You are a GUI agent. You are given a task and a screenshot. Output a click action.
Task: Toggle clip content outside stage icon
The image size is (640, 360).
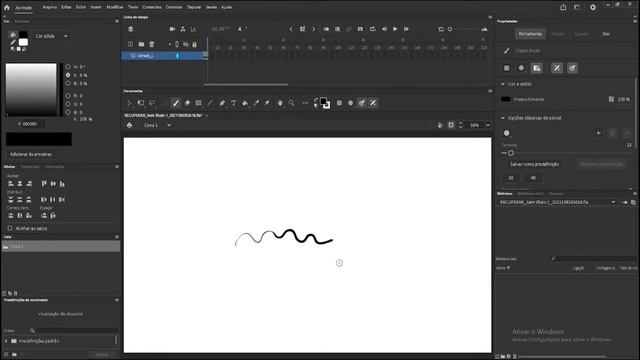451,125
